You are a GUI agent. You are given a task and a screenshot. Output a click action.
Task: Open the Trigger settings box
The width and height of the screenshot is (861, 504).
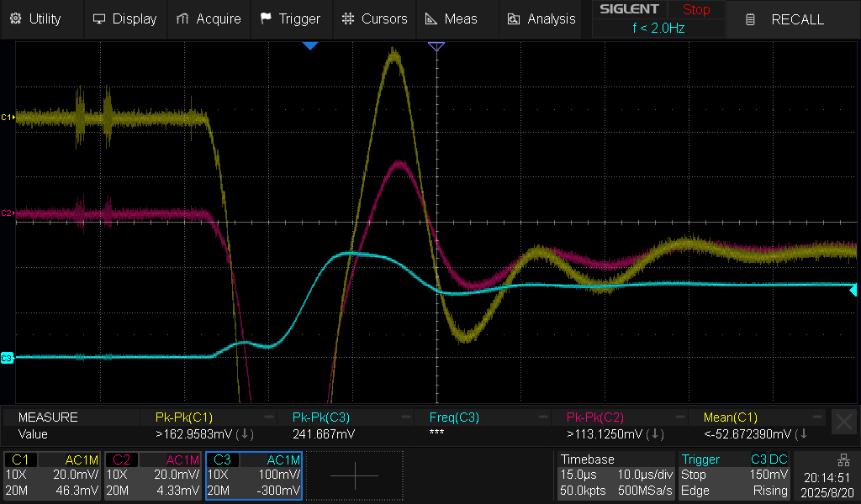(x=735, y=475)
